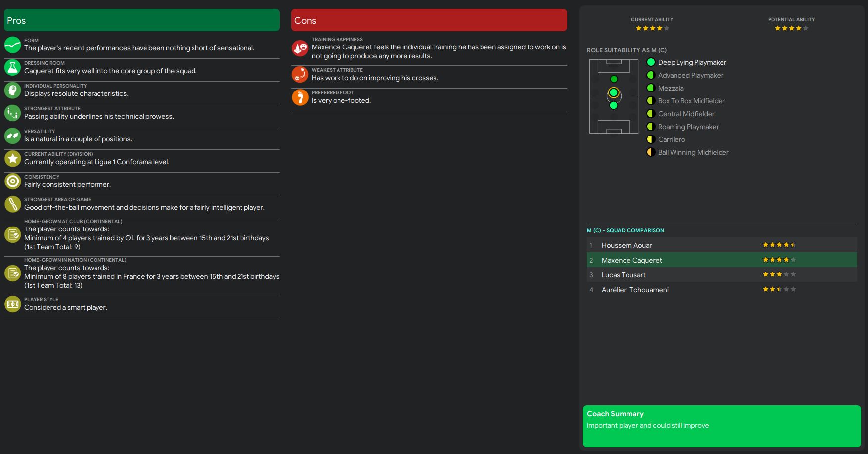868x454 pixels.
Task: Choose the Mezzala role option
Action: [671, 88]
